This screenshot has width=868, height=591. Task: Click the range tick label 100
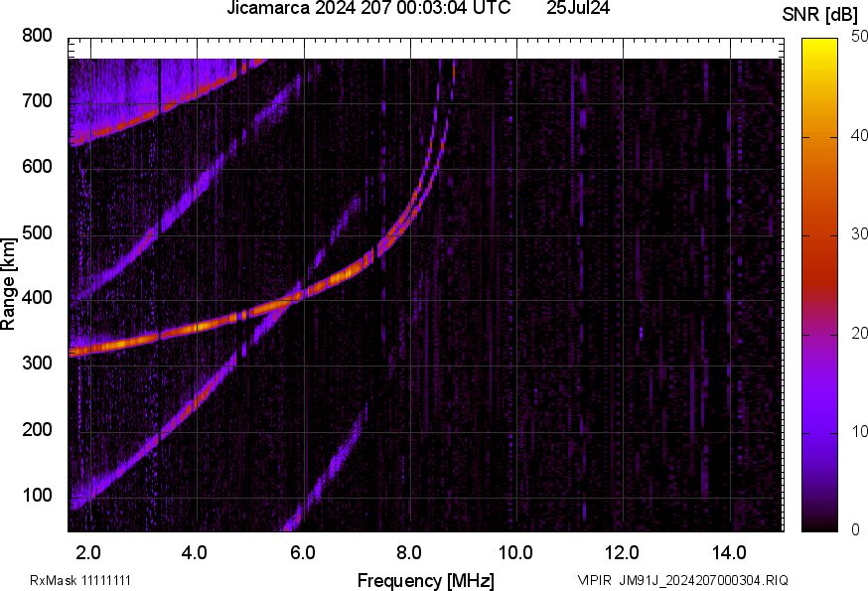(x=37, y=495)
